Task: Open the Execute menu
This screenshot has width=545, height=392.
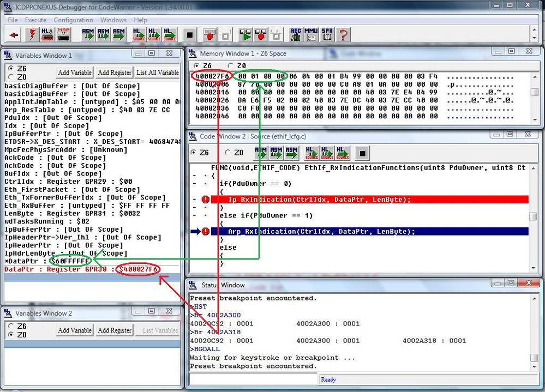Action: tap(35, 20)
